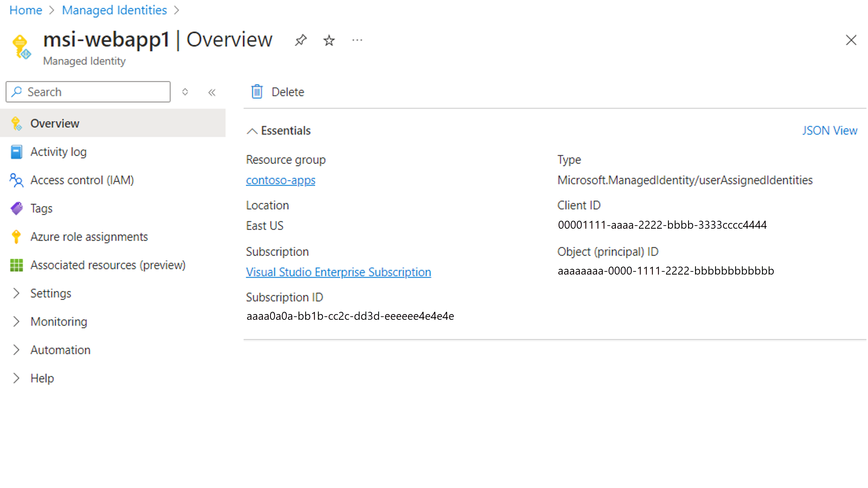
Task: Click the Activity log list icon
Action: pos(16,151)
